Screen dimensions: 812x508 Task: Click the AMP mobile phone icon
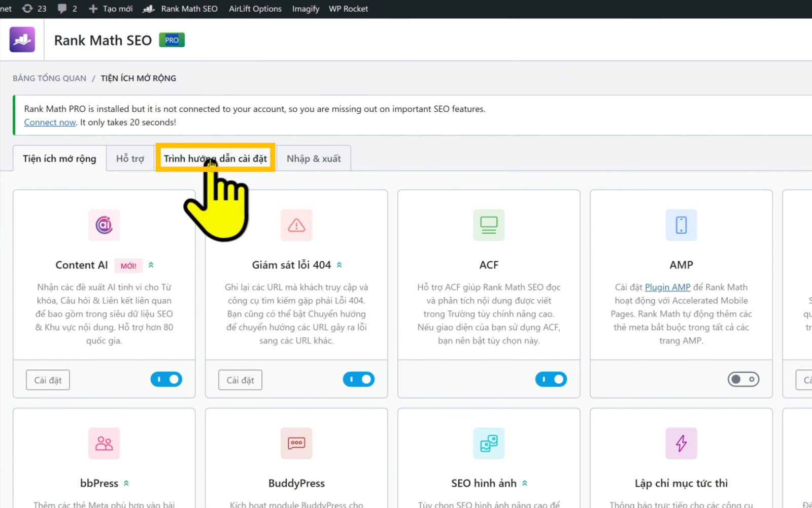click(x=681, y=225)
